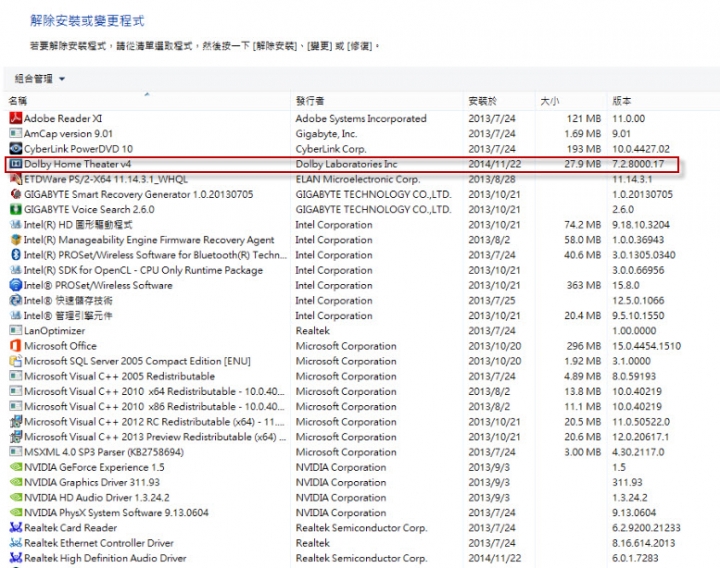The image size is (720, 568).
Task: Click the Intel(R) HD graphics driver icon
Action: (16, 225)
